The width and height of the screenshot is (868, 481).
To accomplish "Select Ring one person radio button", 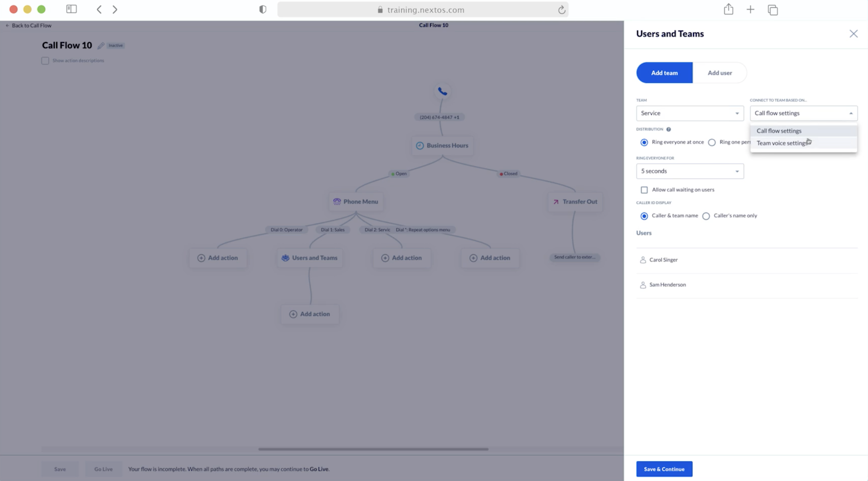I will (712, 142).
